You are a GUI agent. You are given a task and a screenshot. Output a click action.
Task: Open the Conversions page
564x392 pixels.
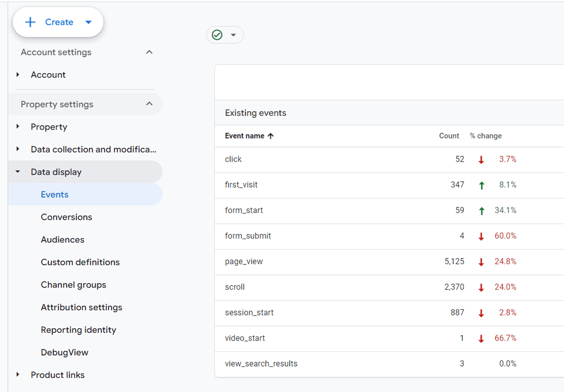(67, 217)
